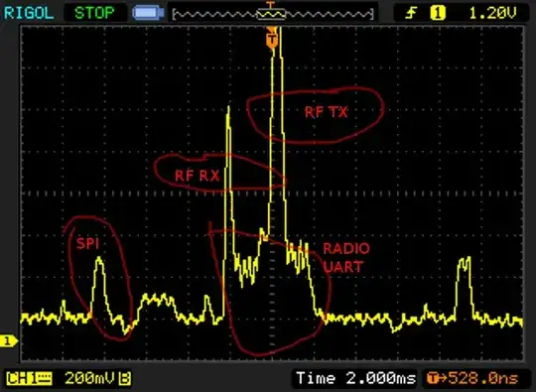Click the 1.20V trigger level readout
Viewport: 536px width, 392px height.
pyautogui.click(x=492, y=13)
